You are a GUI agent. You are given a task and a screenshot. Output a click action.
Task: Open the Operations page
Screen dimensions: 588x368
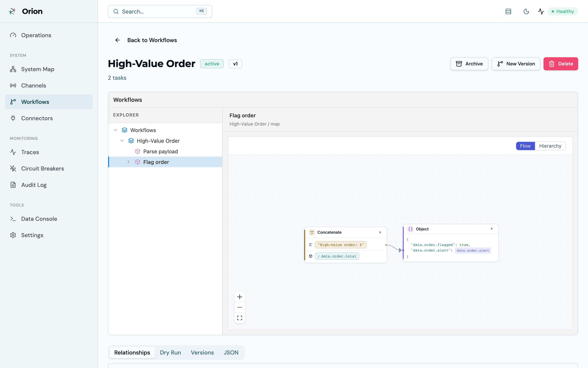tap(49, 35)
